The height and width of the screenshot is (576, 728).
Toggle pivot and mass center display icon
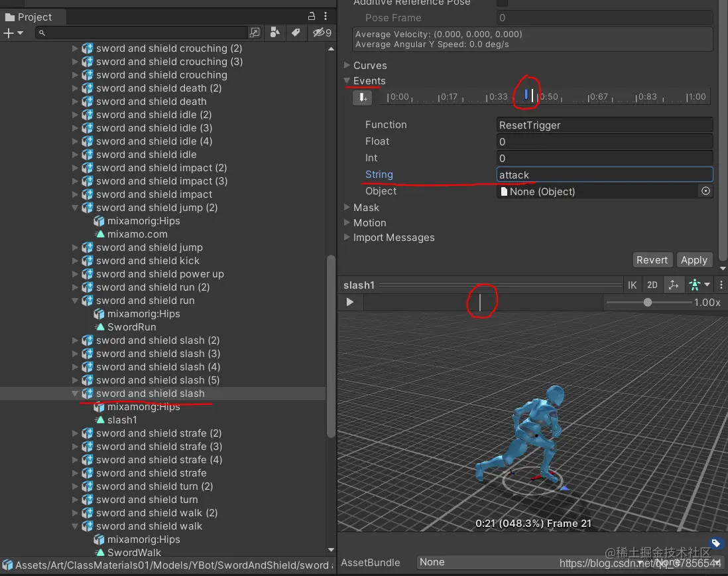coord(673,285)
